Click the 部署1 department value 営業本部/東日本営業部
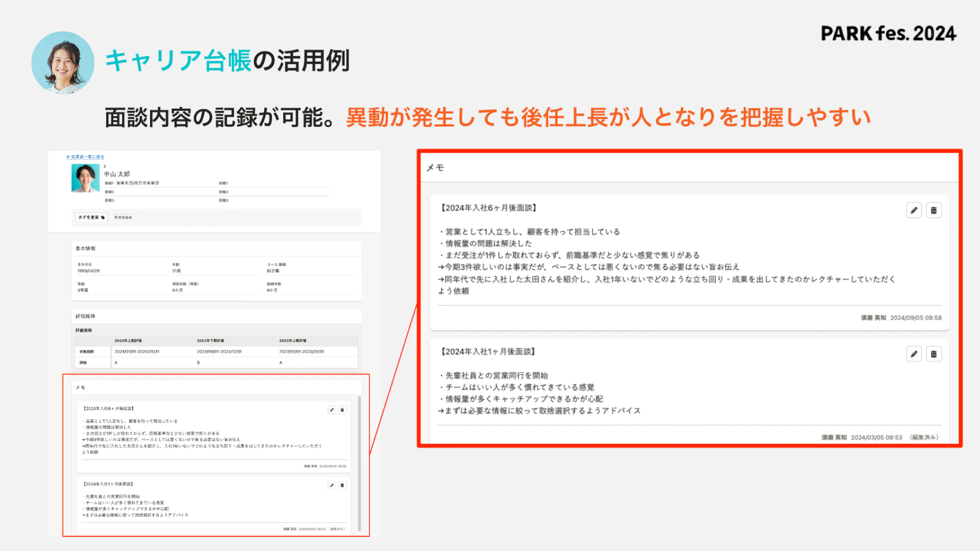This screenshot has height=551, width=980. (x=137, y=183)
